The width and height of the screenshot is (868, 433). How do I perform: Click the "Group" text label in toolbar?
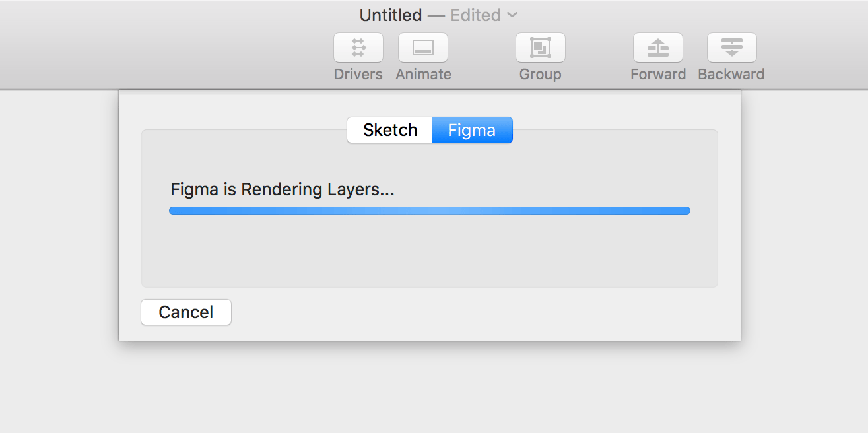coord(540,74)
